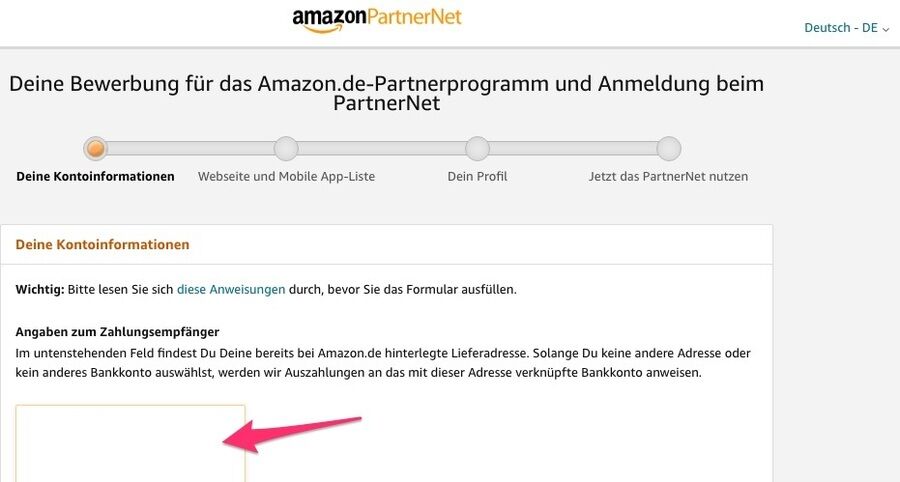Click the progress bar between steps three and four
This screenshot has width=900, height=482.
coord(573,149)
